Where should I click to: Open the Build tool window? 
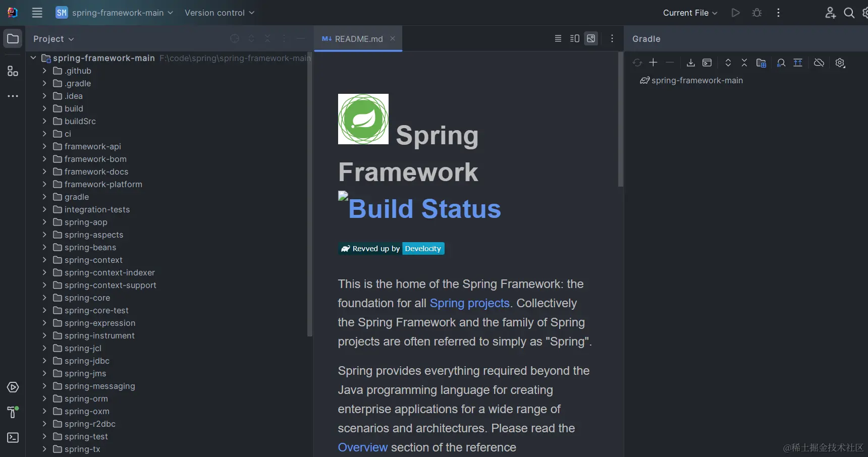pos(13,412)
